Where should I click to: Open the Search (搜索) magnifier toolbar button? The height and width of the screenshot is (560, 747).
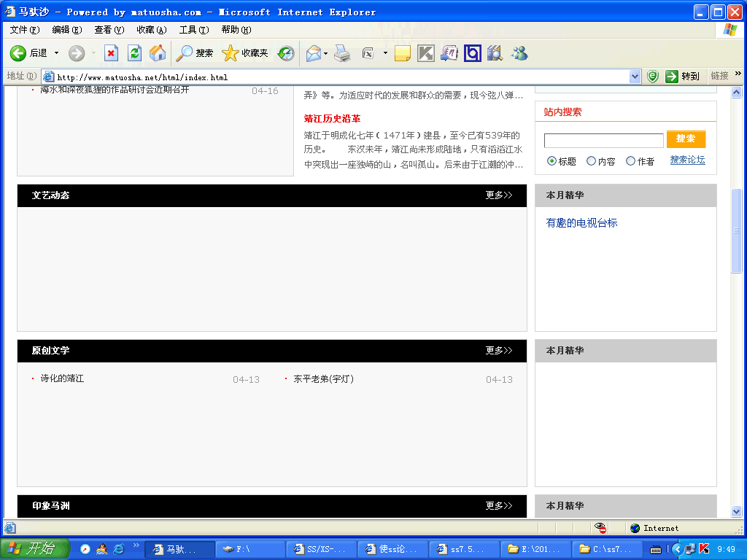point(194,53)
